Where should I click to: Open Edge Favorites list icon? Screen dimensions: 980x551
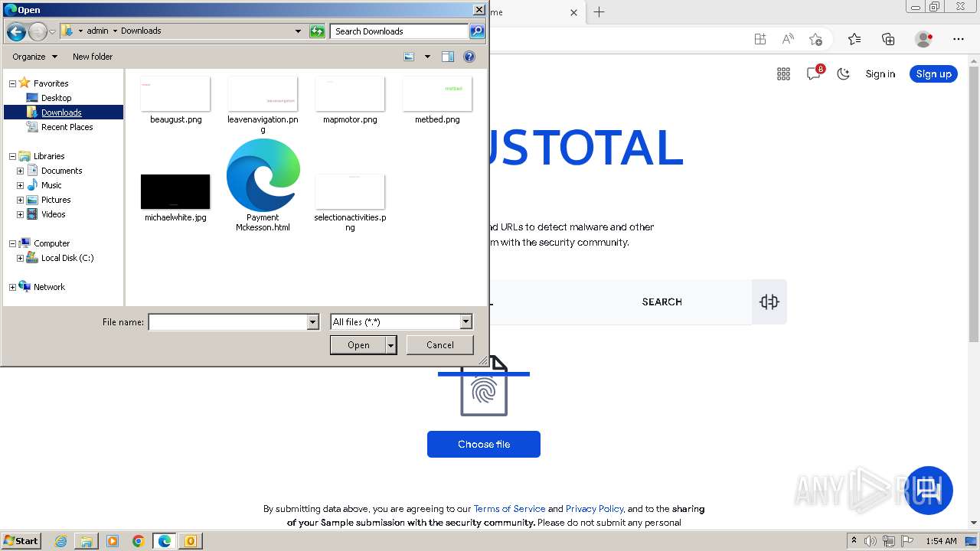(x=854, y=39)
